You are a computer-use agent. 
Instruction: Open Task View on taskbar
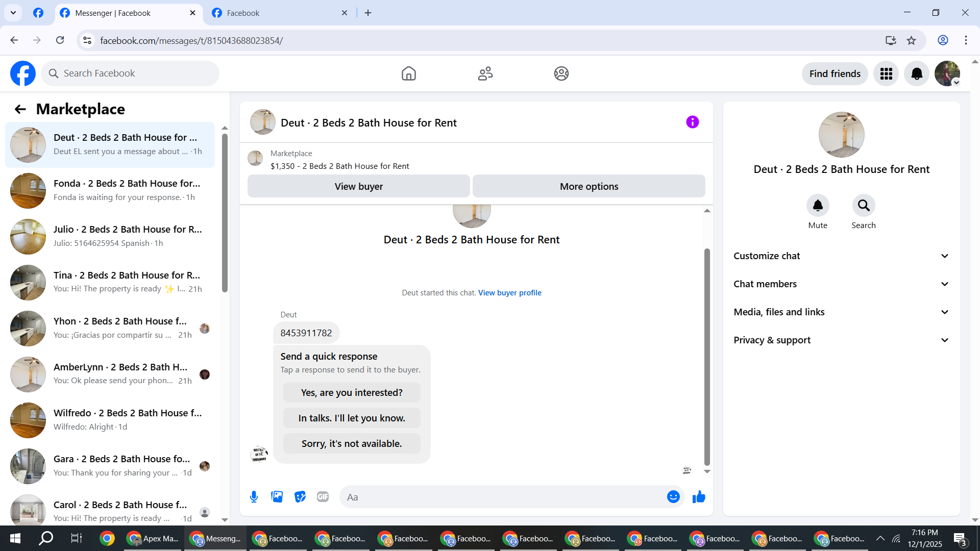77,538
